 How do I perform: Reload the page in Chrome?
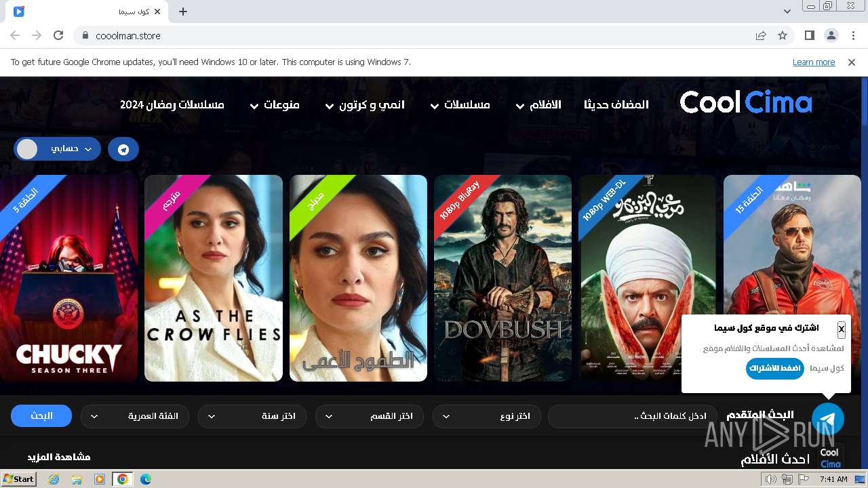[x=58, y=35]
